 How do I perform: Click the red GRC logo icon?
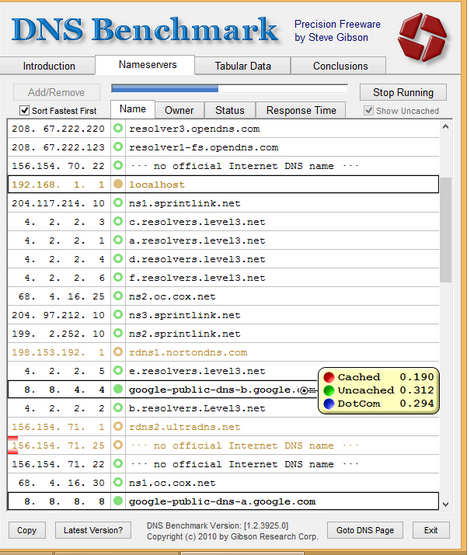tap(423, 38)
